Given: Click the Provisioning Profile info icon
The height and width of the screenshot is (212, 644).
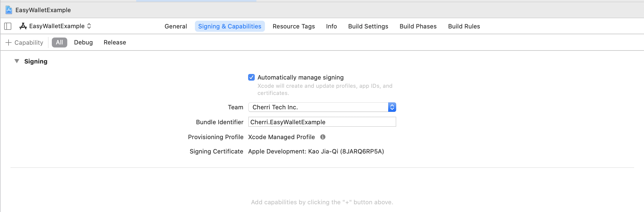Looking at the screenshot, I should 323,137.
